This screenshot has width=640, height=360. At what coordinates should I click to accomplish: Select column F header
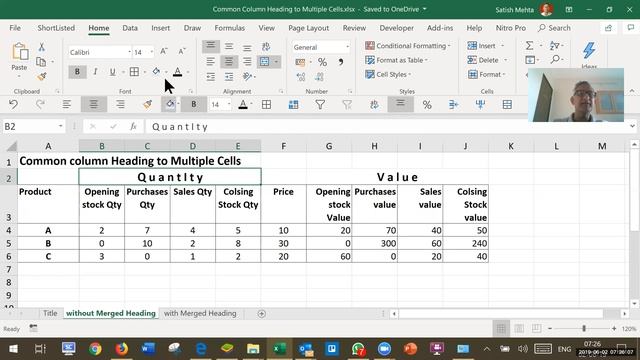click(283, 146)
